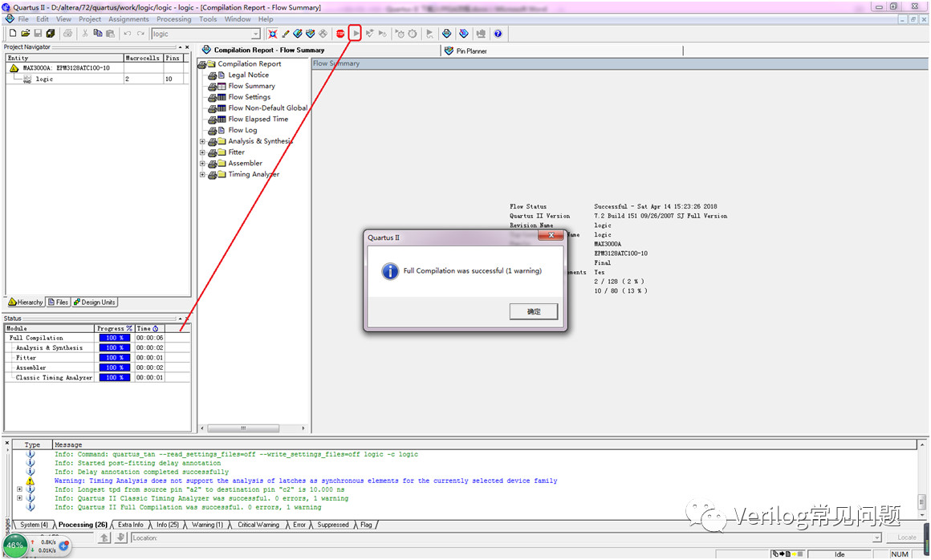Viewport: 931px width, 560px height.
Task: Select Flow Settings in report tree
Action: tap(250, 97)
